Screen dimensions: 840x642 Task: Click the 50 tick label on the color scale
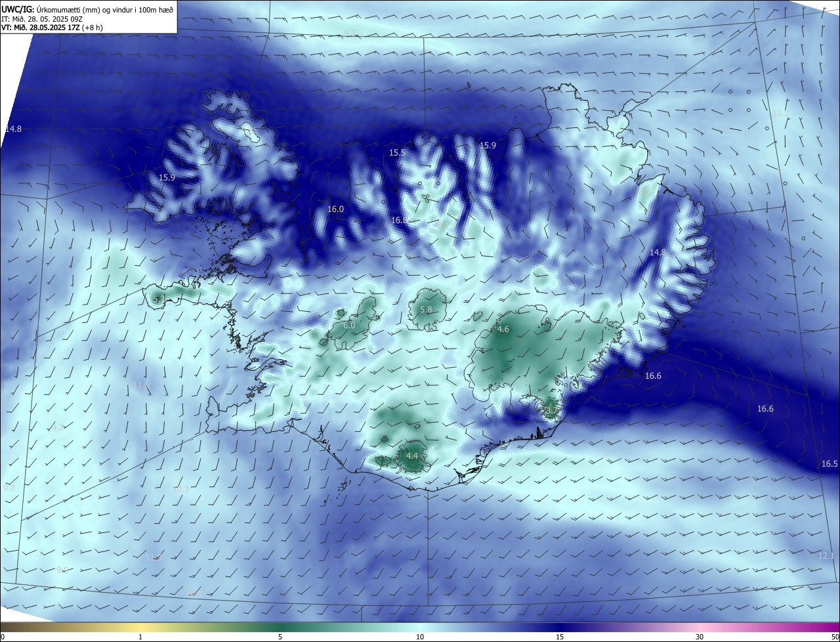click(834, 637)
